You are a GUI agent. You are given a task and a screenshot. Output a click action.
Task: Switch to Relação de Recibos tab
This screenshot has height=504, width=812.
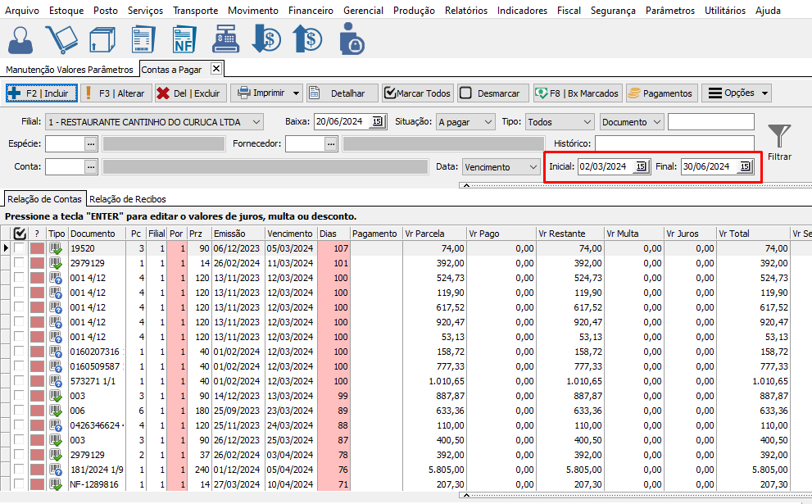click(127, 199)
